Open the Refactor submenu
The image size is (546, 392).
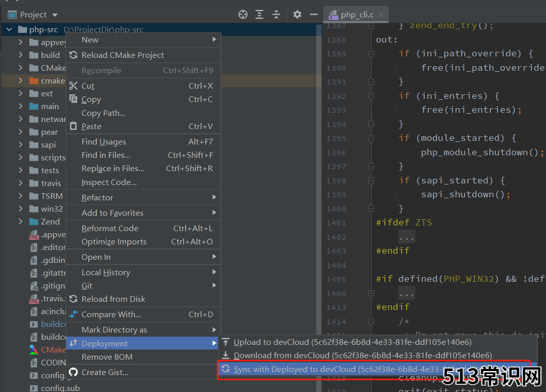144,197
